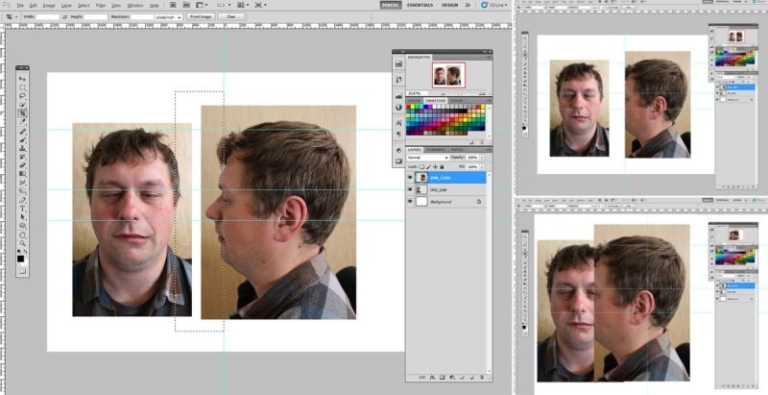Screen dimensions: 768x395
Task: Switch to the Color tab
Action: click(415, 100)
